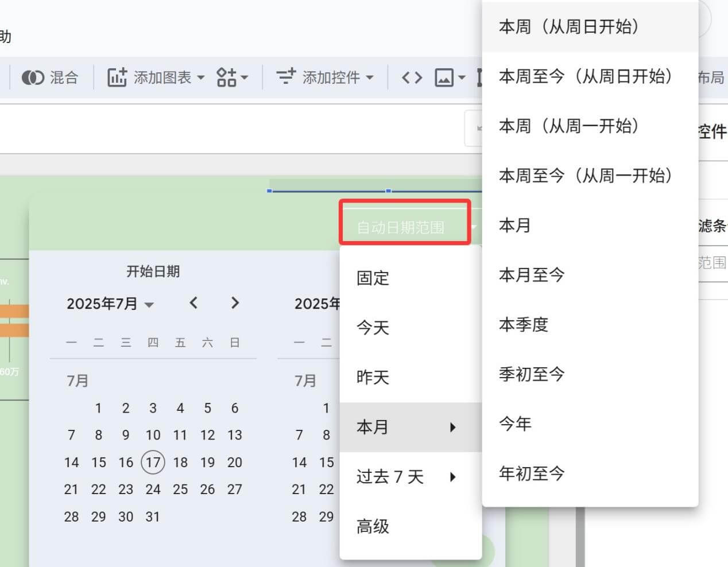The height and width of the screenshot is (567, 728).
Task: Click the insert image icon
Action: coord(444,77)
